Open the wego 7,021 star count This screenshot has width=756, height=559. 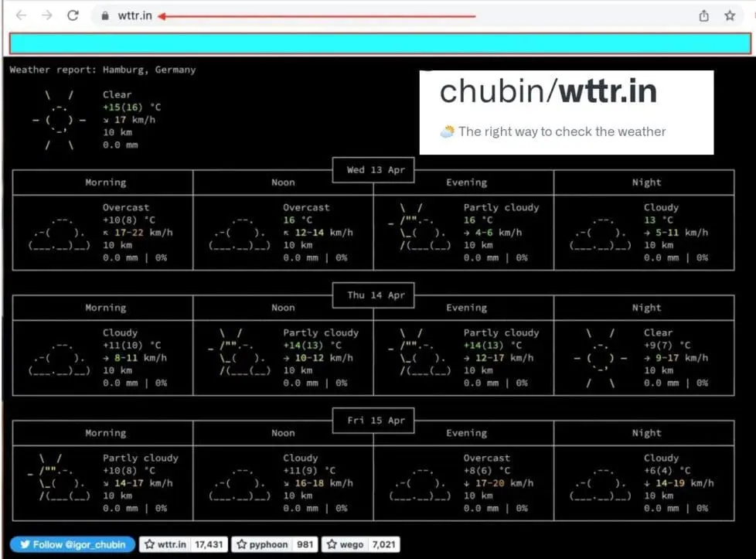[384, 544]
